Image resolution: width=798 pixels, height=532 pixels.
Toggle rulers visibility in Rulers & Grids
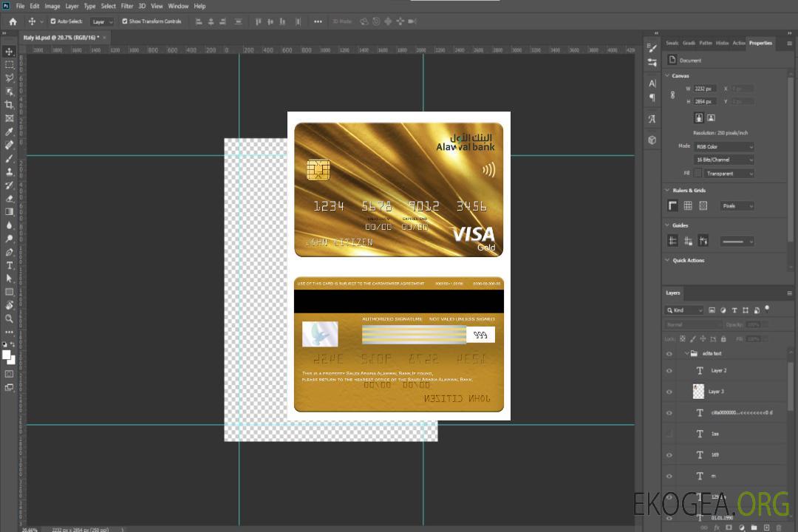click(672, 205)
